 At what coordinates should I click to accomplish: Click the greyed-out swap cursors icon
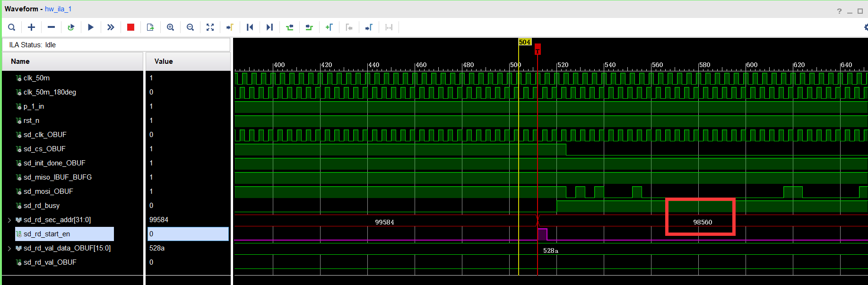click(x=389, y=27)
